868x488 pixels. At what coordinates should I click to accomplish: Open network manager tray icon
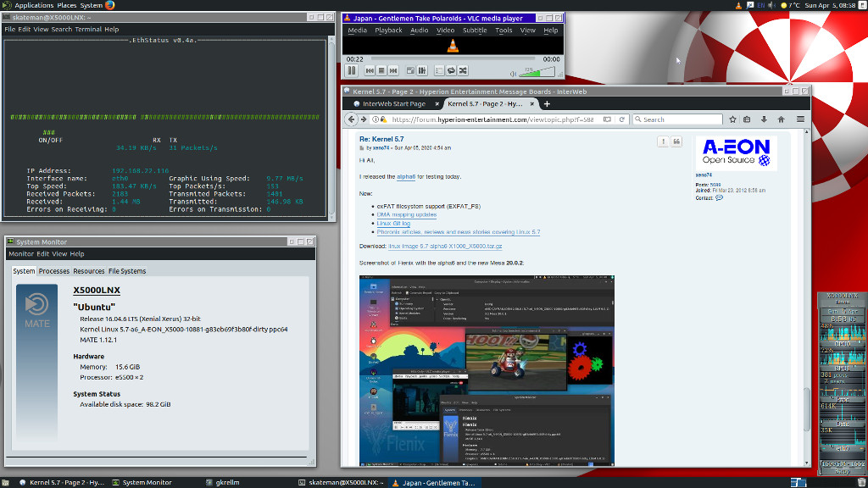coord(749,5)
